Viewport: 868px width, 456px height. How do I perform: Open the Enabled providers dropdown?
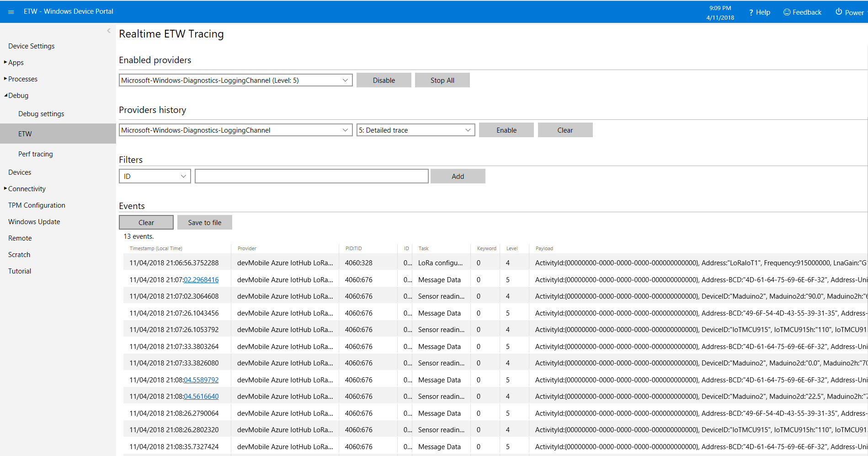click(236, 80)
